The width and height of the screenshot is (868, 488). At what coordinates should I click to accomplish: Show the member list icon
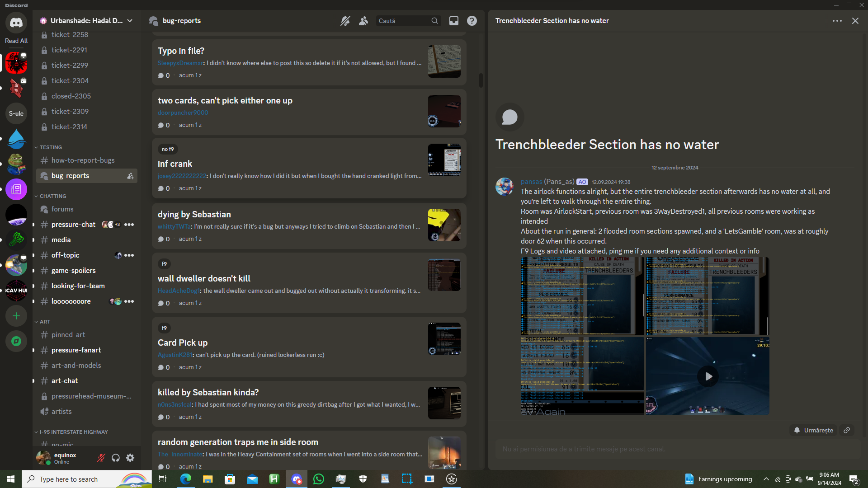pos(363,21)
